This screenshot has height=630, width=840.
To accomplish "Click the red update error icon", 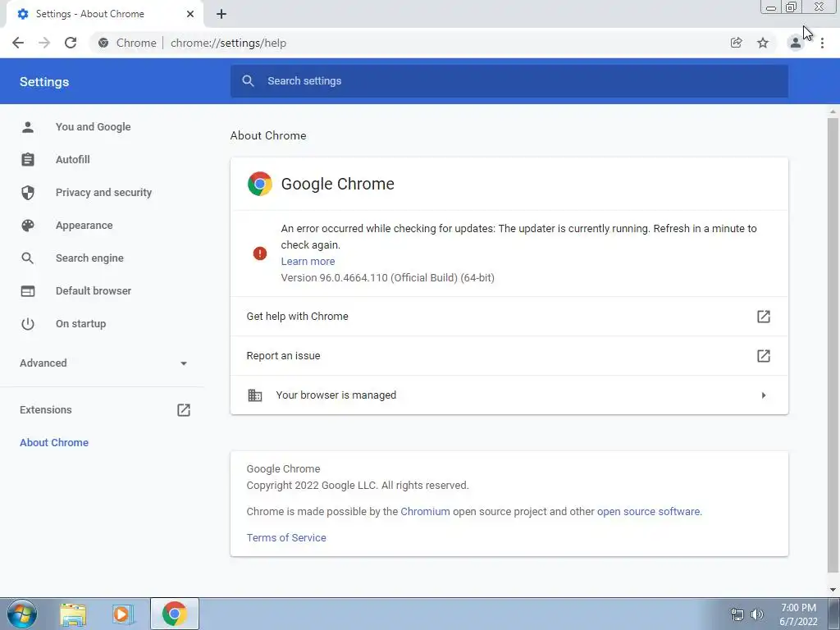I will (x=260, y=253).
